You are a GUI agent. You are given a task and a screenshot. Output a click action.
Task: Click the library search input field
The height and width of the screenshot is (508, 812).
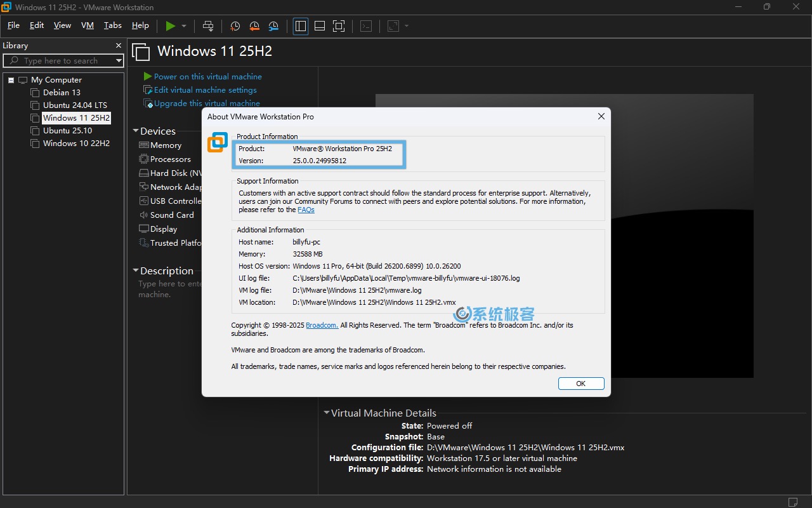coord(61,61)
